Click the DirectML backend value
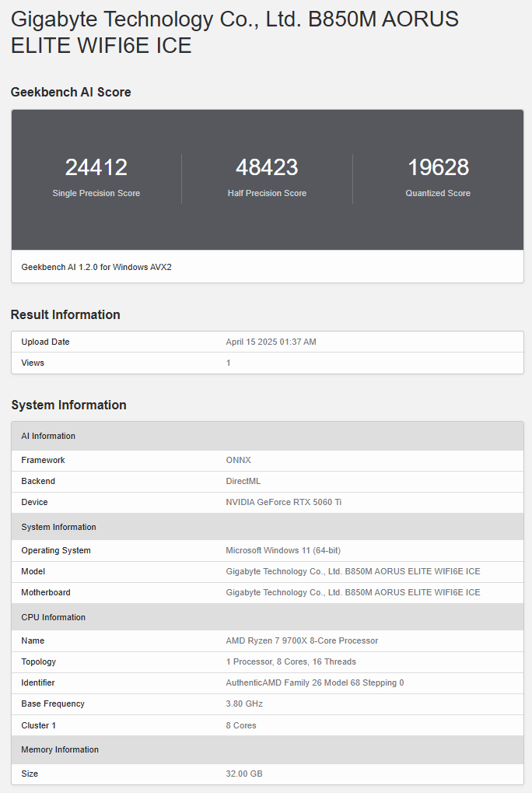Viewport: 532px width, 793px height. pos(243,481)
